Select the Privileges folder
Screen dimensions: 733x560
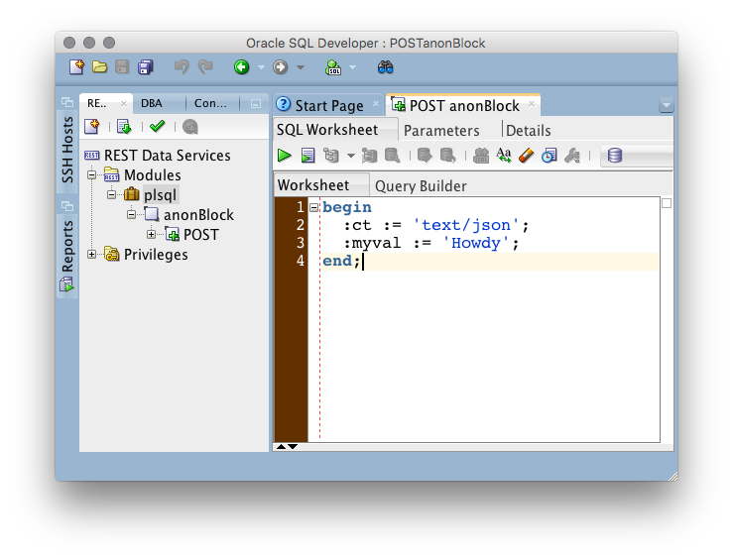[x=147, y=255]
